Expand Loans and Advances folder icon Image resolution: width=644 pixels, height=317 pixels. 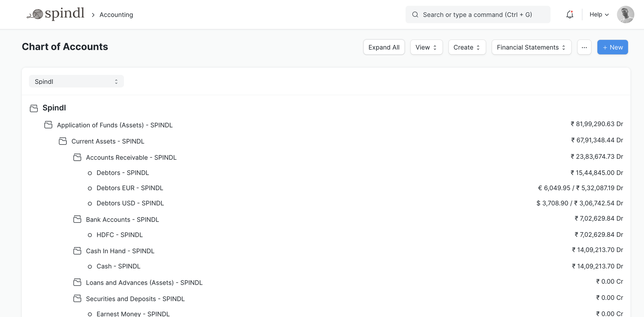pos(77,282)
